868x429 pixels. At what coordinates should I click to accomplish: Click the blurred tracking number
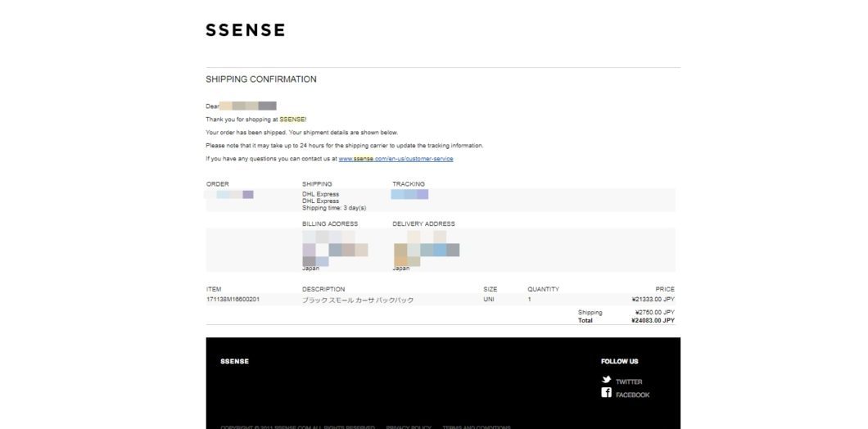(x=409, y=194)
